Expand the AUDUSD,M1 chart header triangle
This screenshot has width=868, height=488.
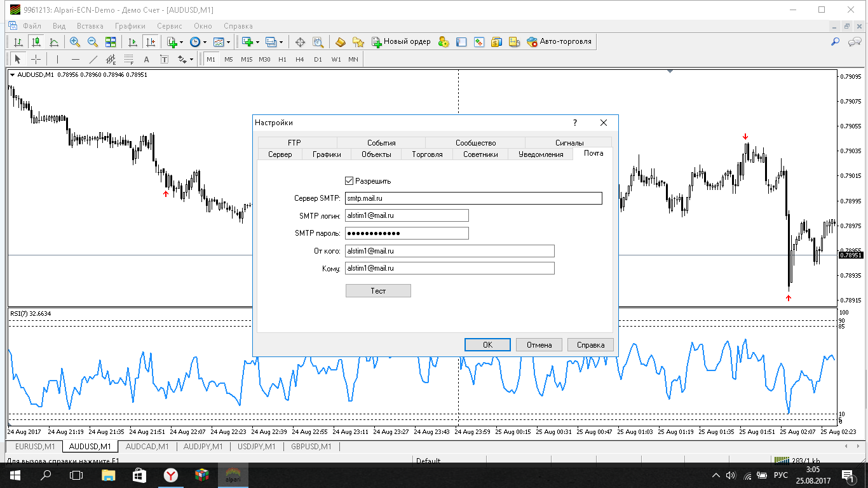pos(12,74)
